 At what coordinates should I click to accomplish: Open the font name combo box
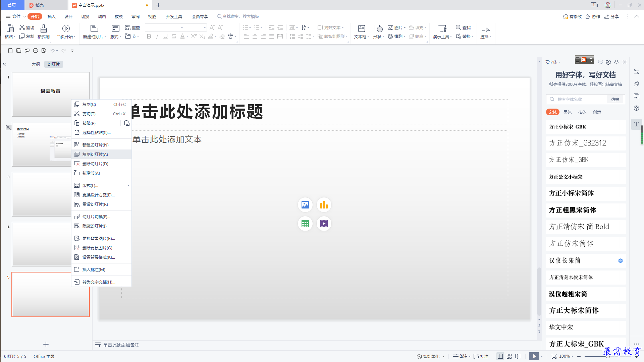(165, 27)
